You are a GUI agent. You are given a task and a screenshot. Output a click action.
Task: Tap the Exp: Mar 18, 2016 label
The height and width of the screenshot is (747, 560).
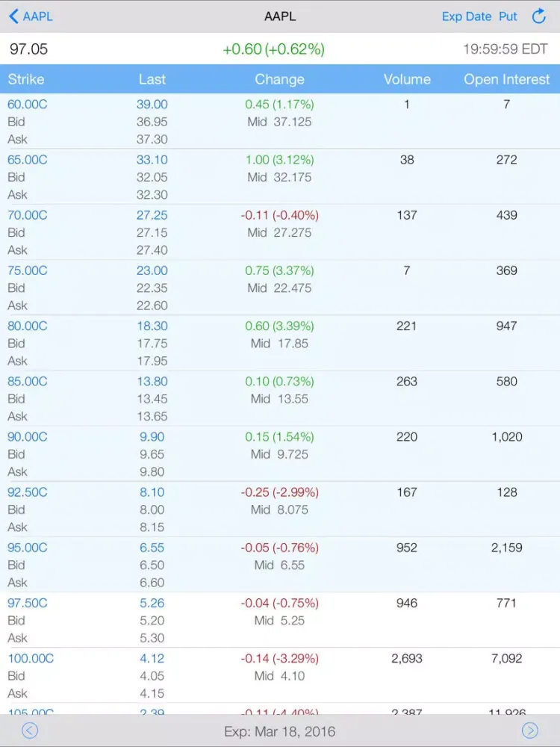point(280,731)
